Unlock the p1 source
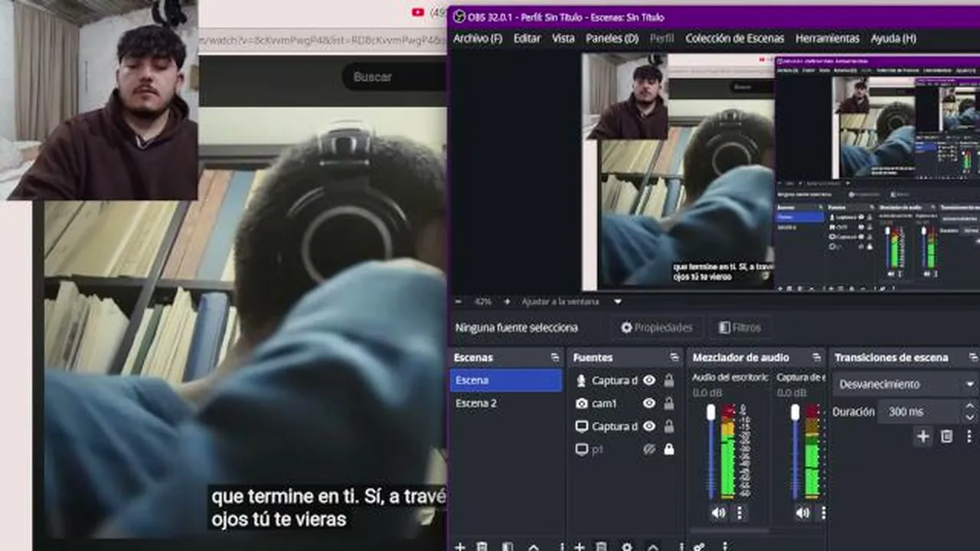The height and width of the screenshot is (551, 980). (x=669, y=449)
